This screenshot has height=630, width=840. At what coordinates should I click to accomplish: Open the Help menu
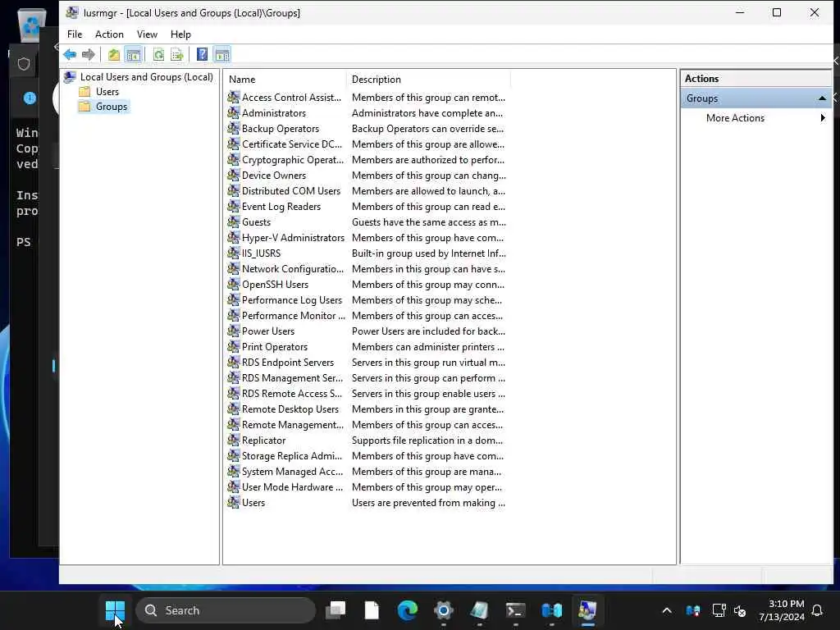pos(180,34)
